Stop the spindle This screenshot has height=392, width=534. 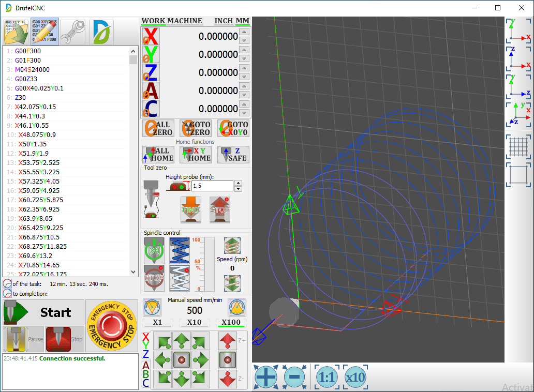tap(154, 278)
